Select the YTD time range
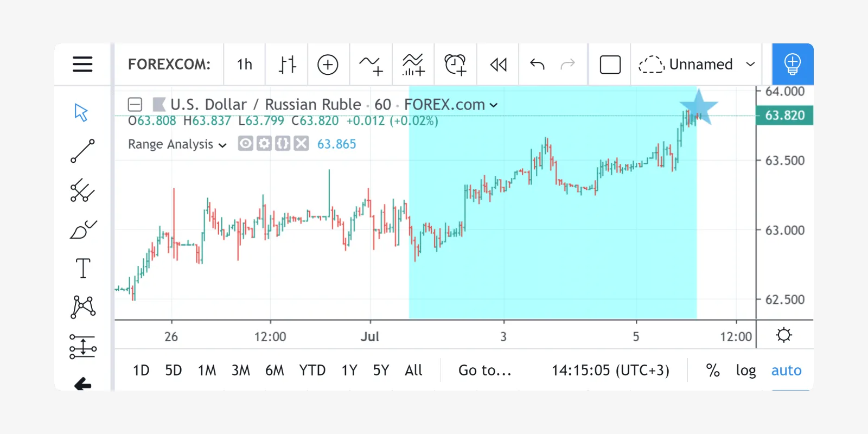This screenshot has width=868, height=434. 312,371
